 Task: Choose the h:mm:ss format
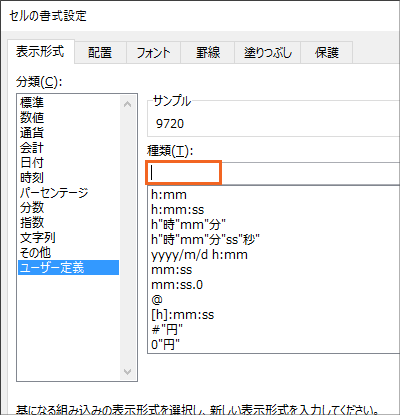[x=177, y=210]
